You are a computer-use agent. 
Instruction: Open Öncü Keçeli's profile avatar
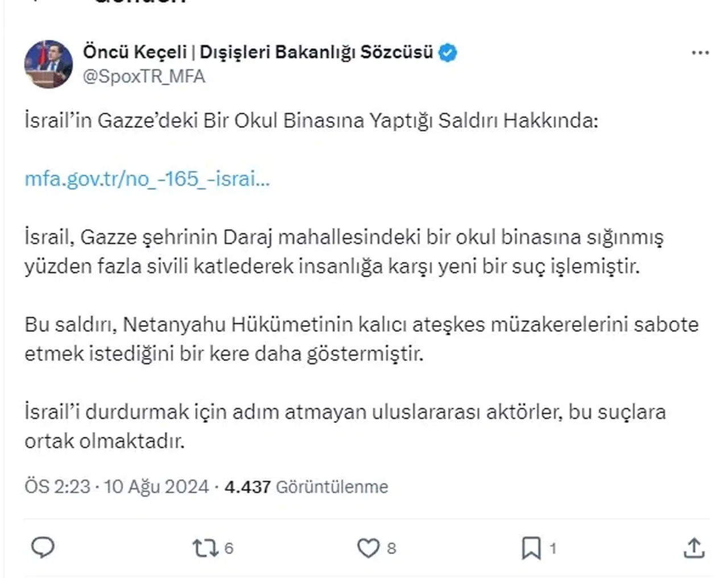(x=48, y=64)
